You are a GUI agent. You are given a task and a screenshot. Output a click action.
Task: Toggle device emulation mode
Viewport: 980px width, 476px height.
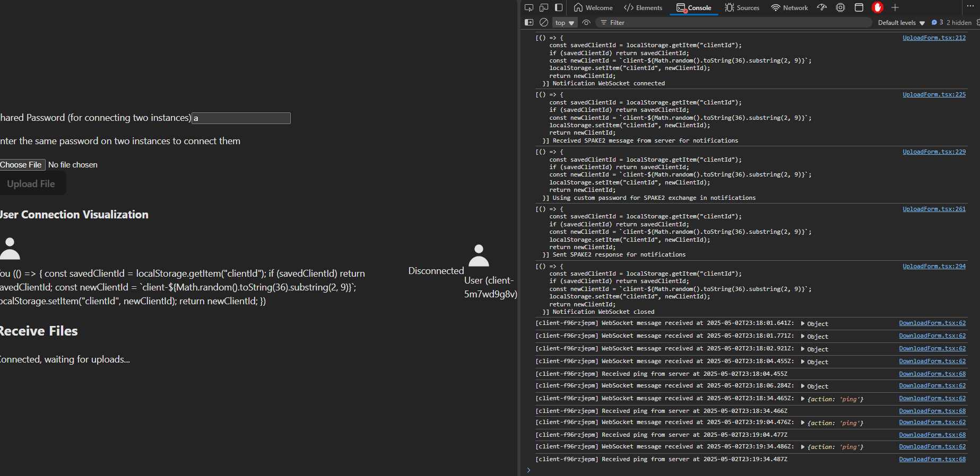tap(543, 7)
